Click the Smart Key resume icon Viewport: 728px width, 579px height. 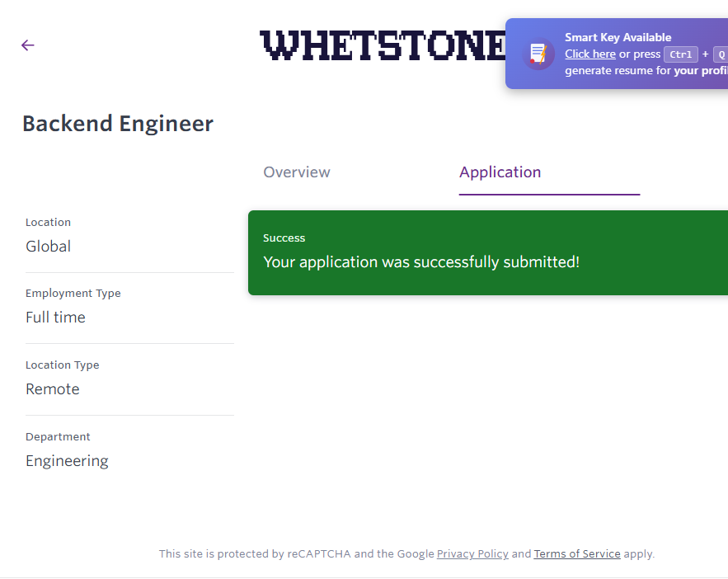tap(538, 54)
